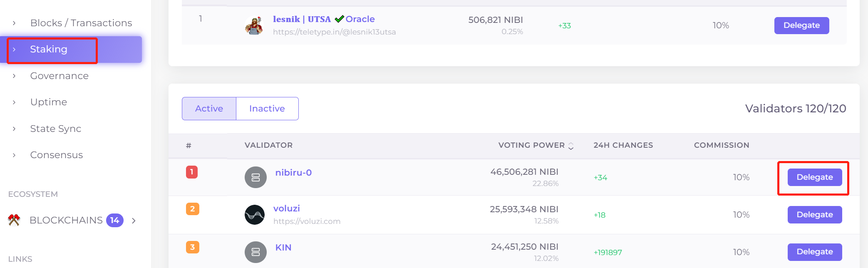Image resolution: width=868 pixels, height=268 pixels.
Task: Sort by Voting Power arrows icon
Action: (x=571, y=146)
